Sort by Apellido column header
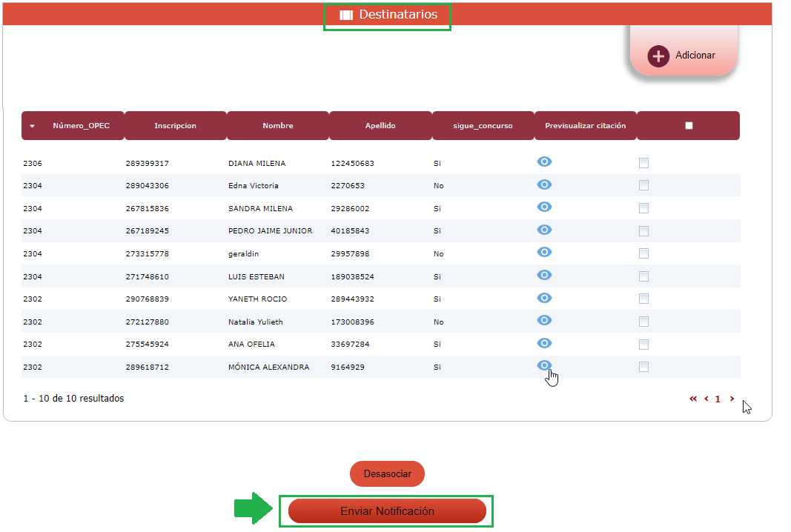 pos(380,126)
